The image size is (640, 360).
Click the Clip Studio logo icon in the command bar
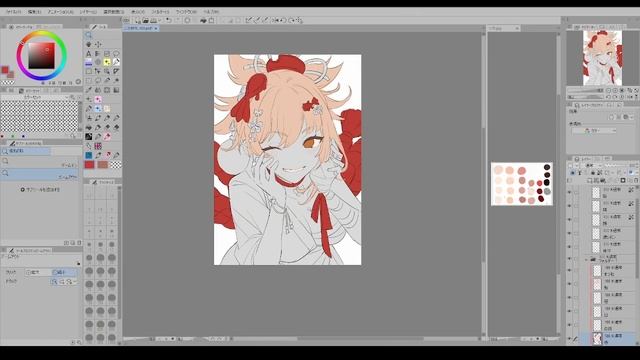tap(127, 20)
